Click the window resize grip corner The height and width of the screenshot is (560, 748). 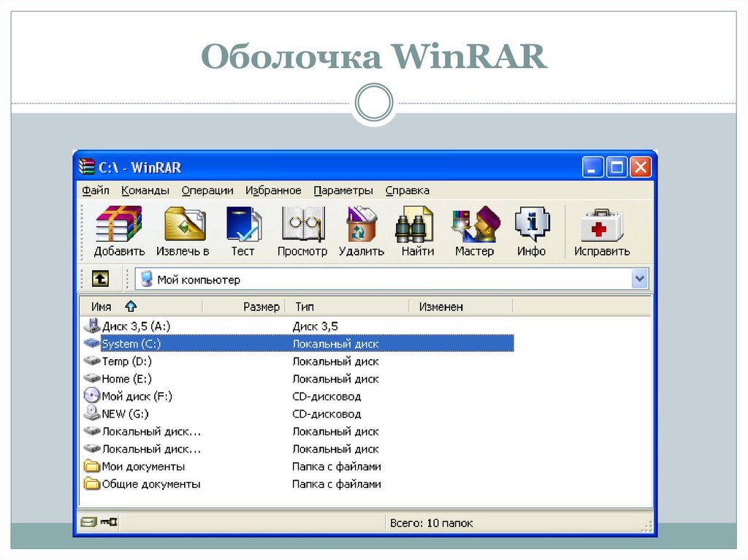(x=647, y=526)
